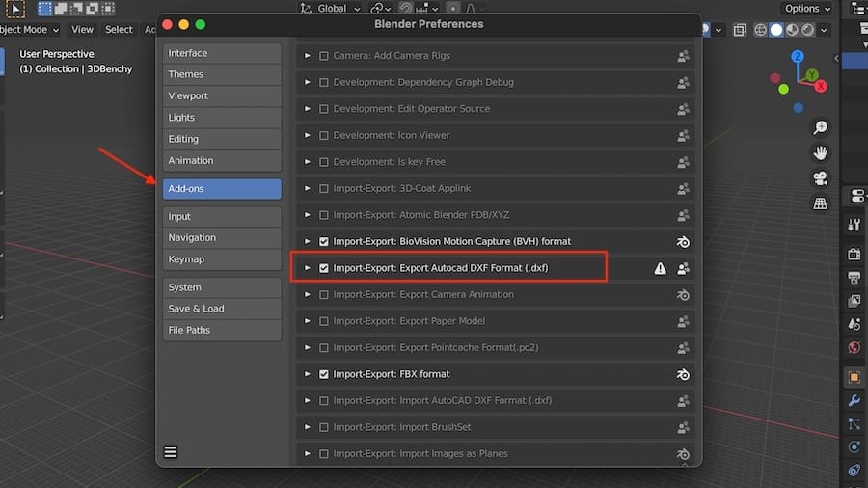The width and height of the screenshot is (868, 488).
Task: Expand Export Autocad DXF add-on details
Action: click(308, 268)
